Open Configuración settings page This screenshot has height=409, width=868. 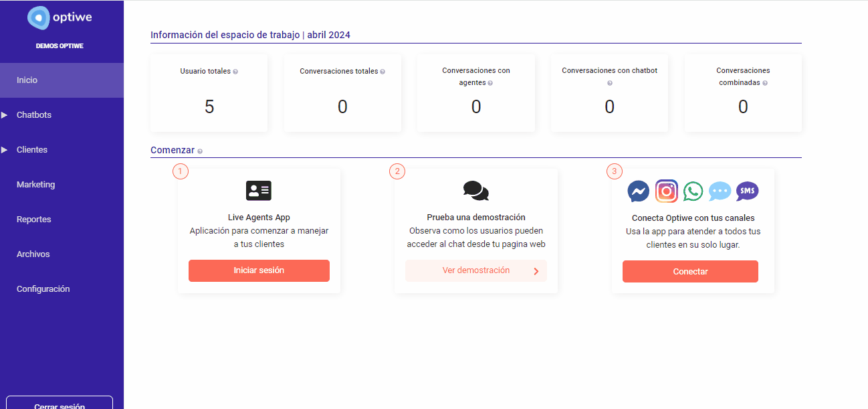point(43,289)
